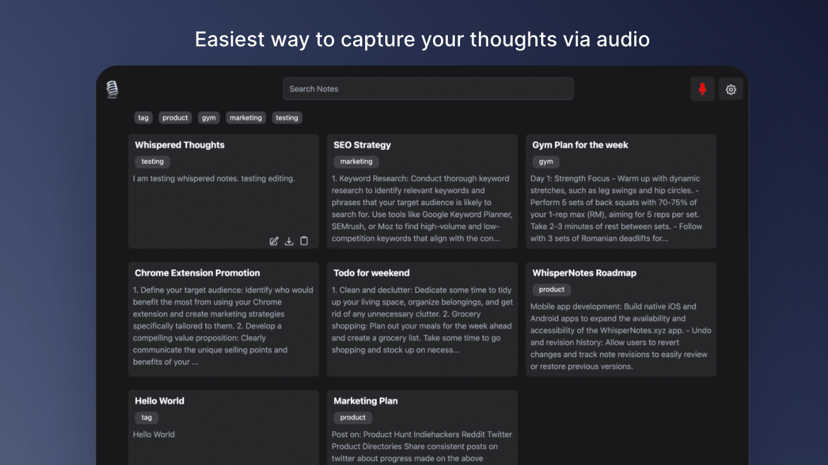The image size is (828, 465).
Task: Edit the Whispered Thoughts note
Action: [274, 241]
